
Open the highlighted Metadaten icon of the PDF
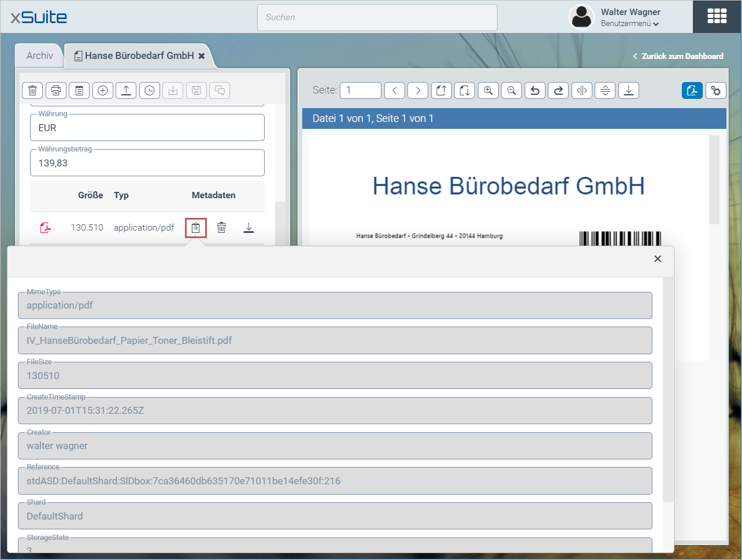196,228
